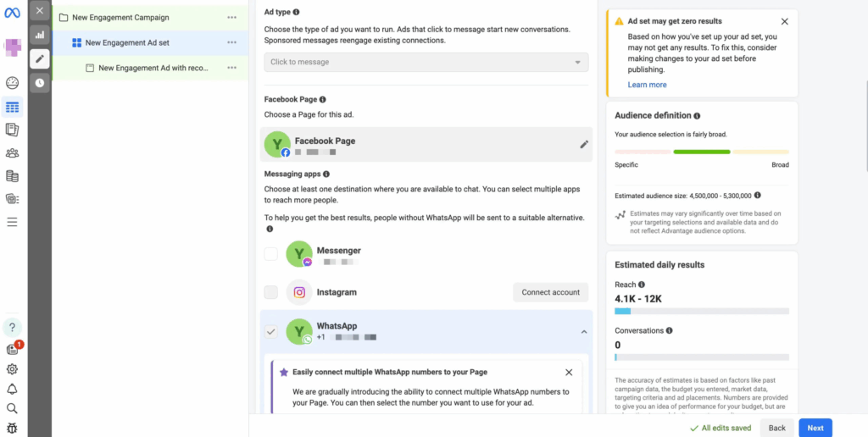Collapse the WhatsApp section chevron

(583, 331)
